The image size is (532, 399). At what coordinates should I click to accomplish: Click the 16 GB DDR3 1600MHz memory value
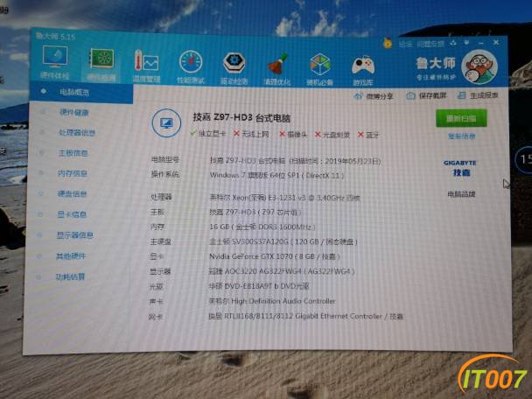click(262, 227)
